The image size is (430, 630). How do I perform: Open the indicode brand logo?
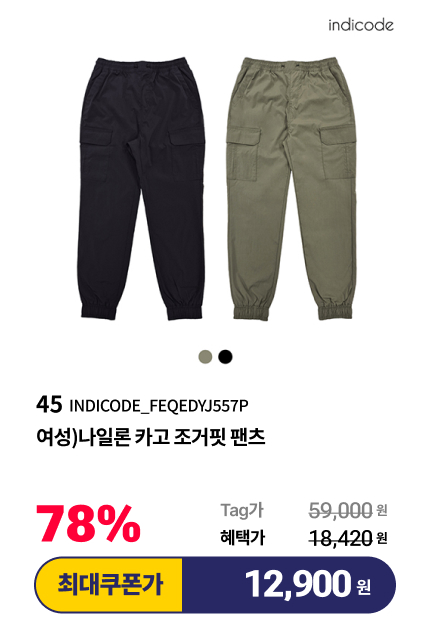point(360,25)
